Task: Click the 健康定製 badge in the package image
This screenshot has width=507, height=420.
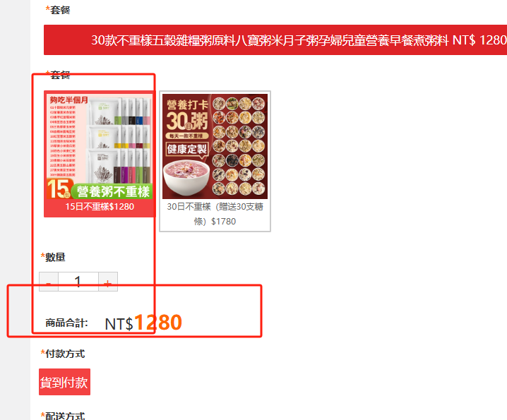Action: (187, 150)
